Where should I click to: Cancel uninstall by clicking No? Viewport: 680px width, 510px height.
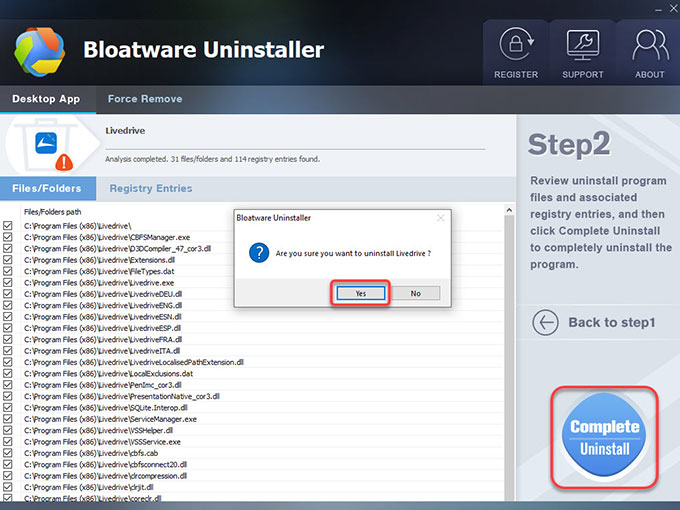(x=415, y=293)
